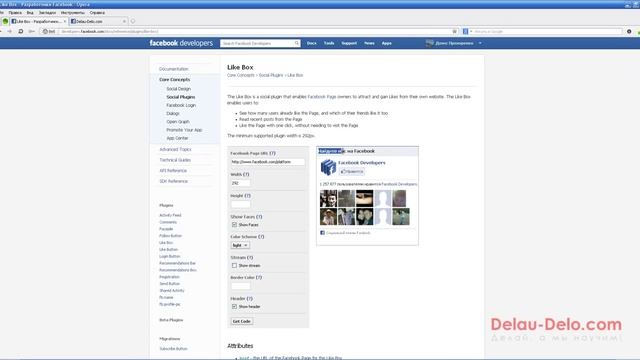The width and height of the screenshot is (640, 360).
Task: Open Open Graph in the sidebar
Action: pyautogui.click(x=178, y=122)
